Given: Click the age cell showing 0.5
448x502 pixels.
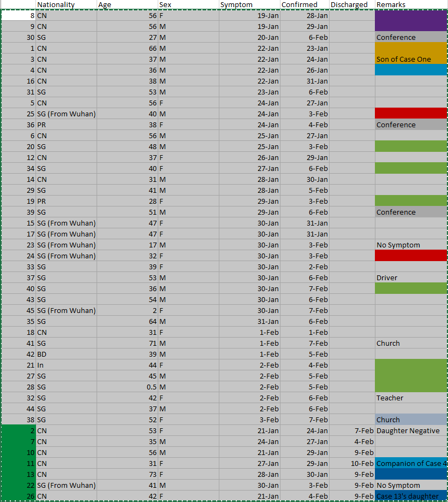Looking at the screenshot, I should click(x=127, y=387).
